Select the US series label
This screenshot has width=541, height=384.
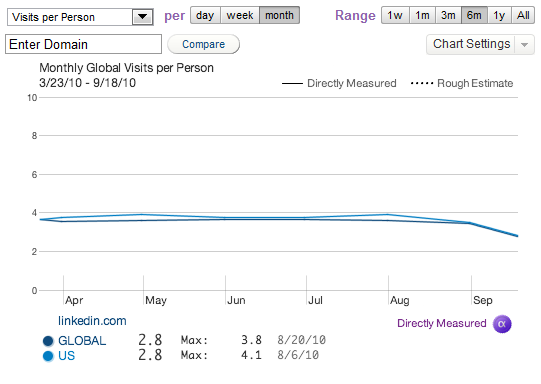[66, 356]
